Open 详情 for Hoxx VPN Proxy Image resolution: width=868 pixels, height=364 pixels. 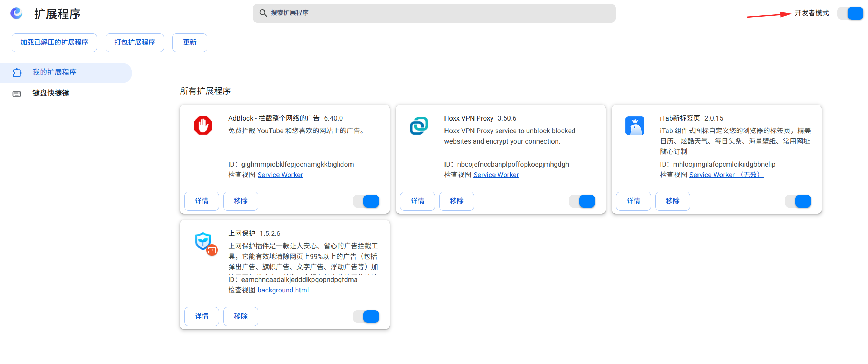418,201
